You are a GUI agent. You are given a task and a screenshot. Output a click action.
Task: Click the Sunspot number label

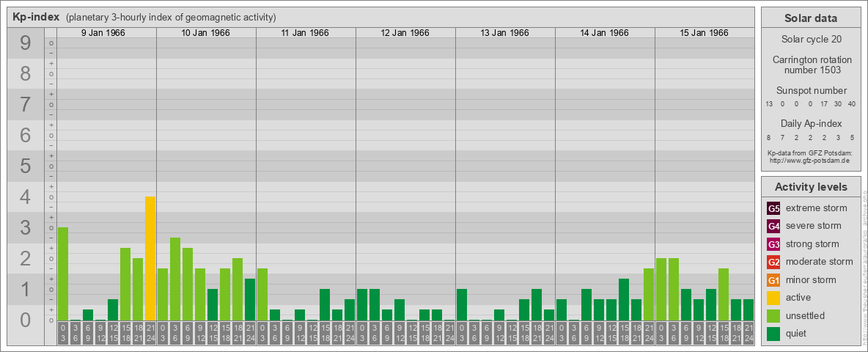coord(812,91)
